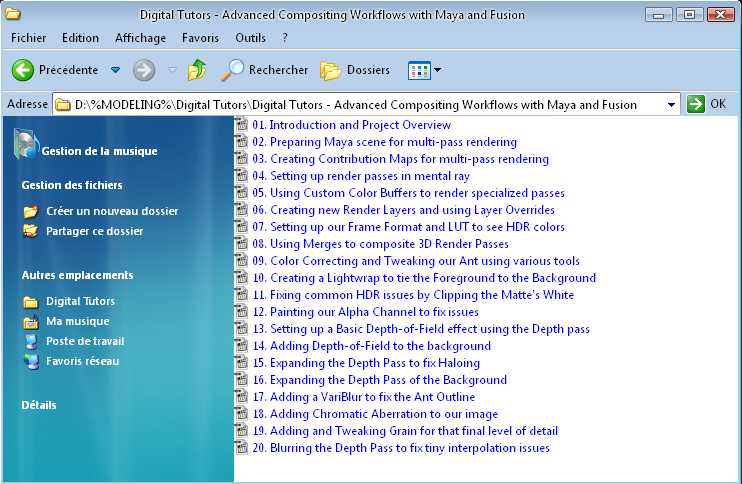Click the Partager ce dossier link
The width and height of the screenshot is (742, 484).
click(x=95, y=231)
